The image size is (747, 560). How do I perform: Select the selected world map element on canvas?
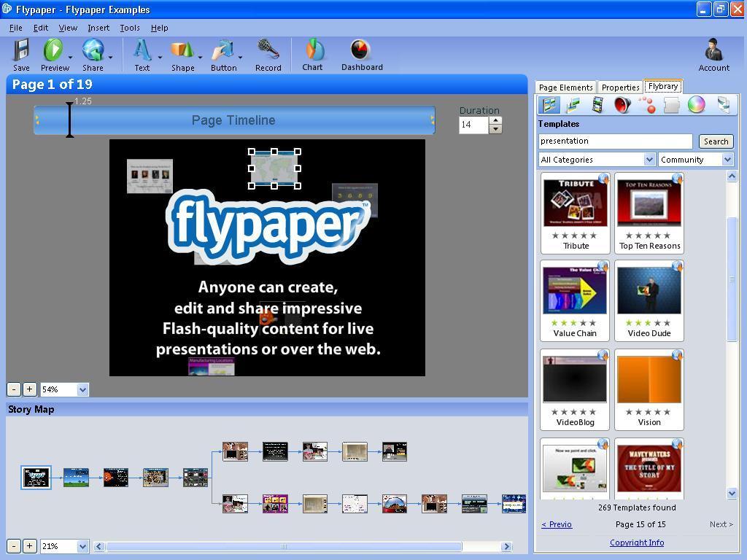point(274,168)
